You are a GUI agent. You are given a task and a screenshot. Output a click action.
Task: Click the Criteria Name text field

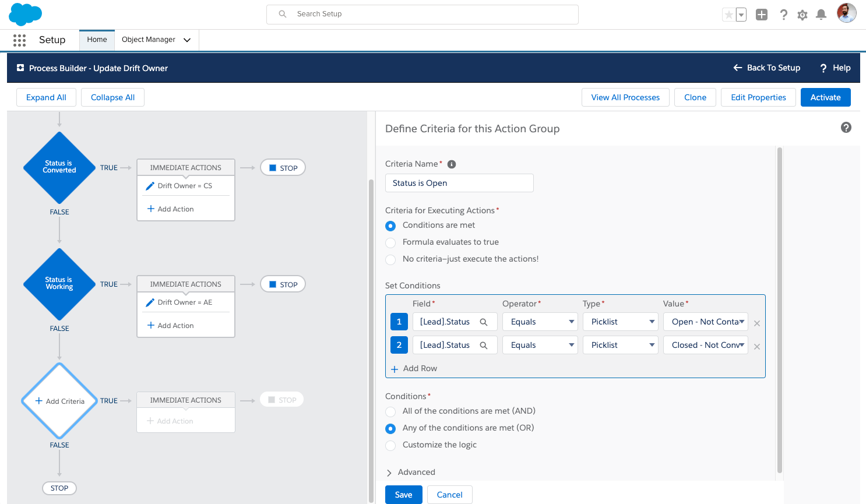coord(459,183)
